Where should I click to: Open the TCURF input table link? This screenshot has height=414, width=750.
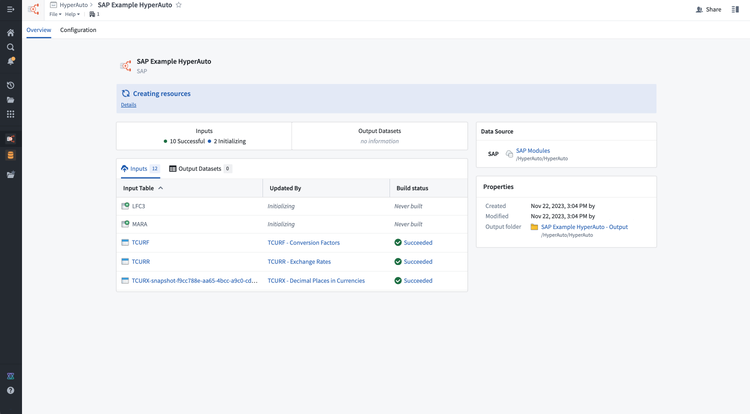click(140, 242)
